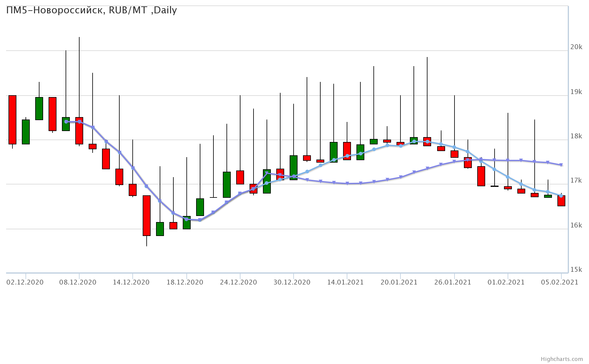Viewport: 589px width, 364px height.
Task: Click the 18.12.2020 date axis label
Action: tap(185, 282)
